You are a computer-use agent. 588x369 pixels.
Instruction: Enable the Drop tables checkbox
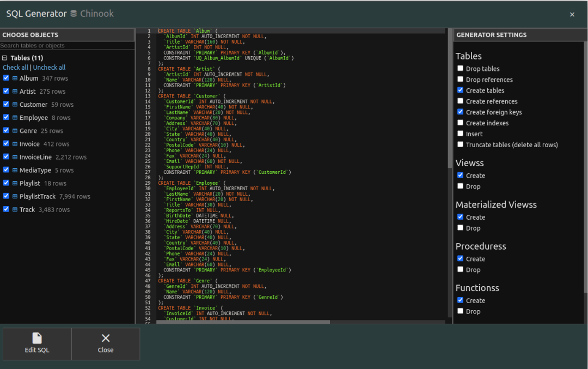pos(461,69)
